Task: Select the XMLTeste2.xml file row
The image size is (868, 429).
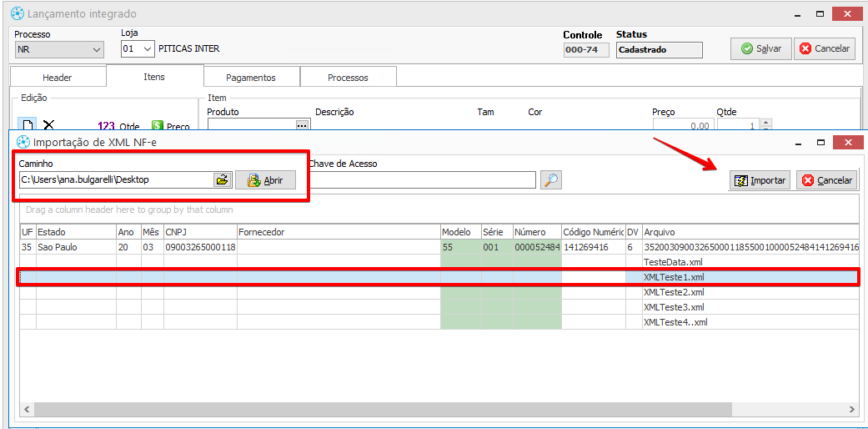Action: click(674, 292)
